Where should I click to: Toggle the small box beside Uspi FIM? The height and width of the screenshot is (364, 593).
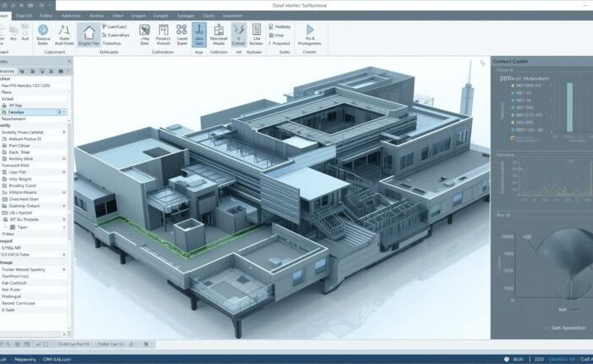tap(64, 172)
